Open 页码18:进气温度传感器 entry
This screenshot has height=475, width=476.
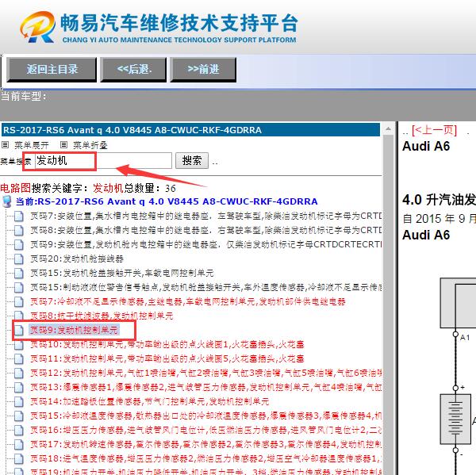point(205,458)
